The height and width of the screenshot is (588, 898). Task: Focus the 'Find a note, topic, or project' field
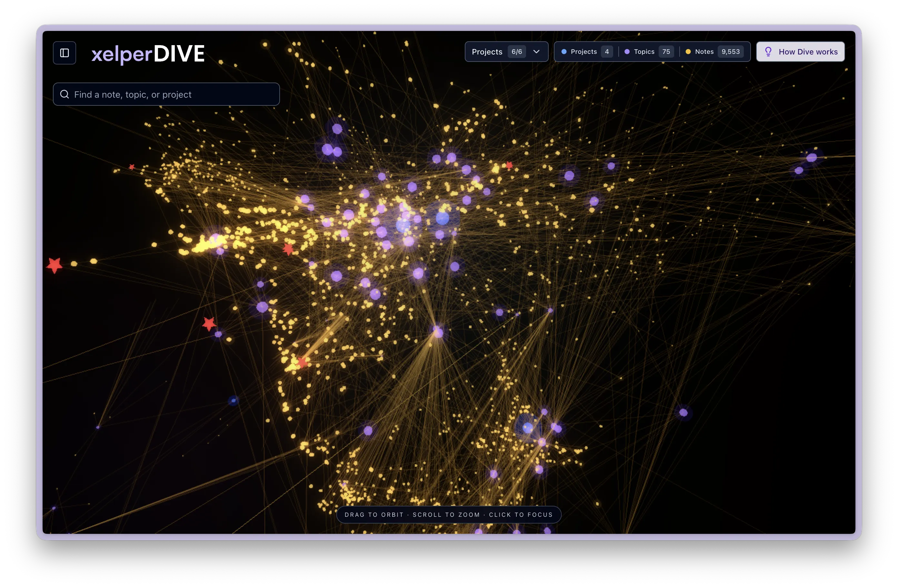click(x=166, y=94)
